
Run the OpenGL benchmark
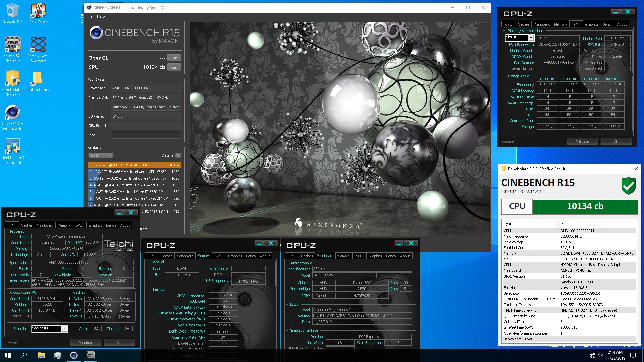[174, 58]
